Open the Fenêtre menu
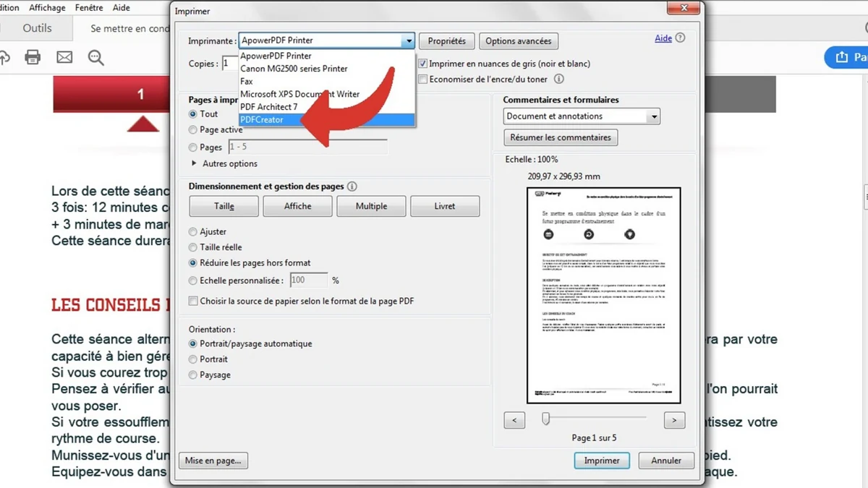Screen dimensions: 868x488 (88, 8)
